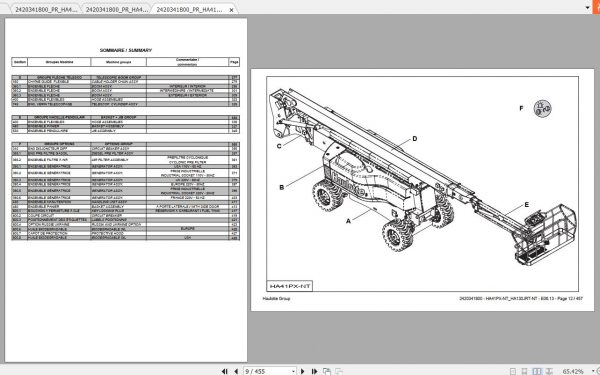
Task: Switch to continuous page view
Action: [525, 371]
